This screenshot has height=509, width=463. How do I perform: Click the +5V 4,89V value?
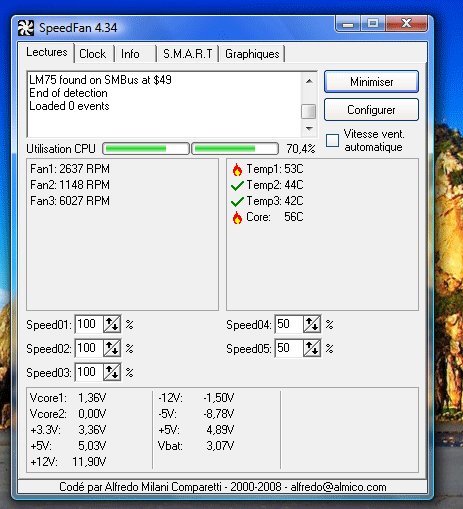(220, 430)
